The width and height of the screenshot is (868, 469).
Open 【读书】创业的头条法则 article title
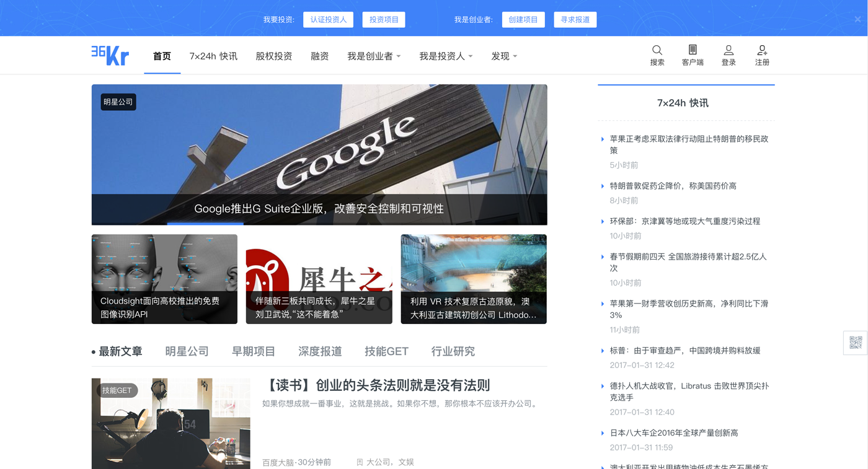point(376,385)
